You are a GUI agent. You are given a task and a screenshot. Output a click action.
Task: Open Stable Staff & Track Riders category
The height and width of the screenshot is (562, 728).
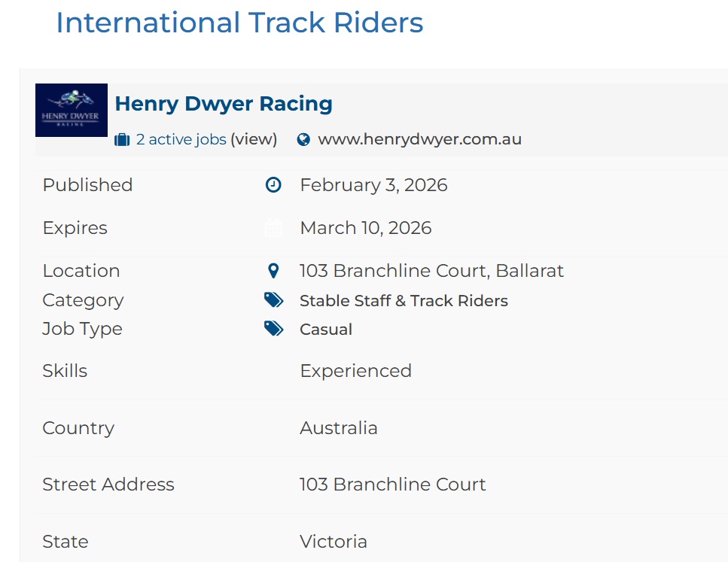[404, 301]
